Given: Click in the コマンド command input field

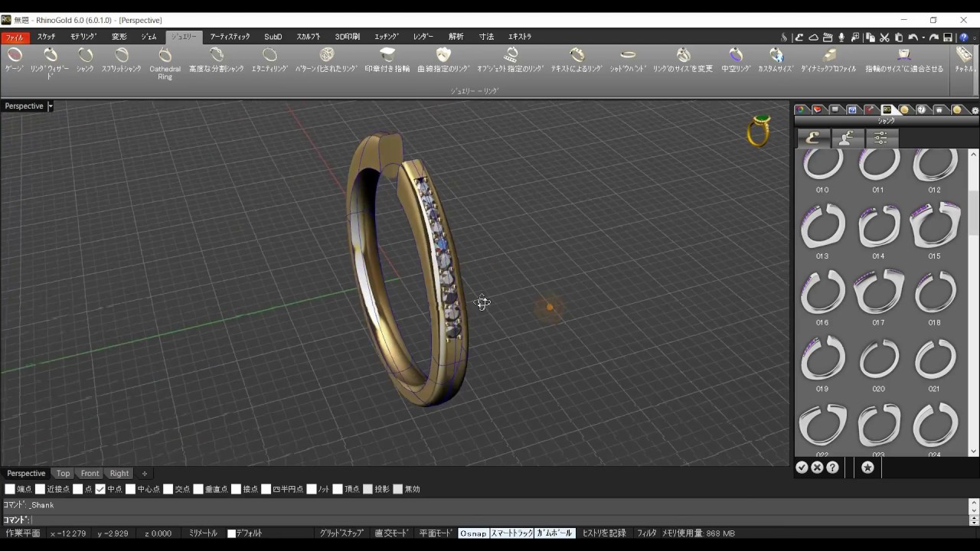Looking at the screenshot, I should tap(498, 520).
